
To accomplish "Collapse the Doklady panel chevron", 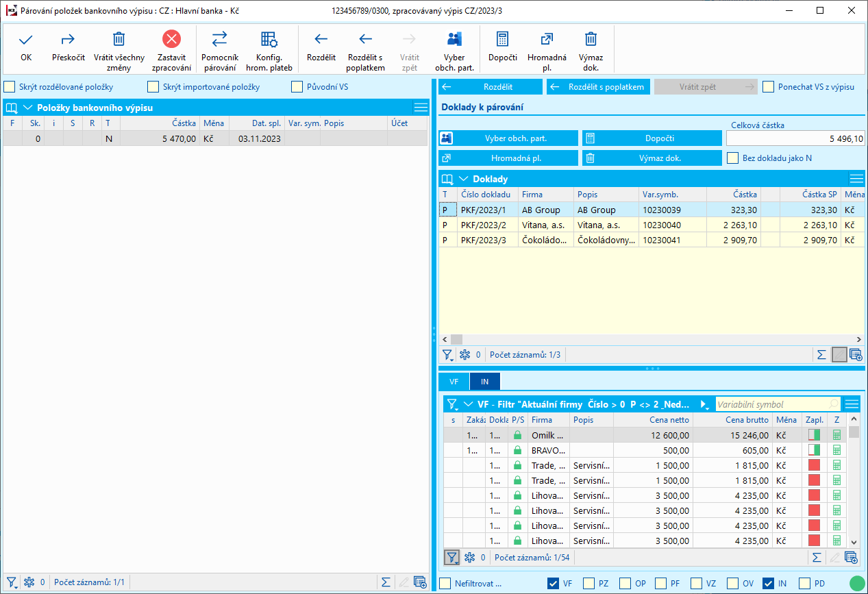I will [x=464, y=179].
